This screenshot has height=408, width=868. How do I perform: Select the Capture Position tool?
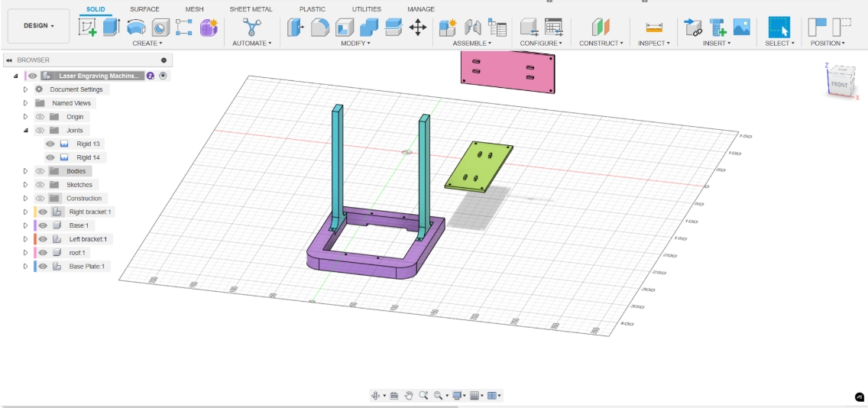coord(817,28)
